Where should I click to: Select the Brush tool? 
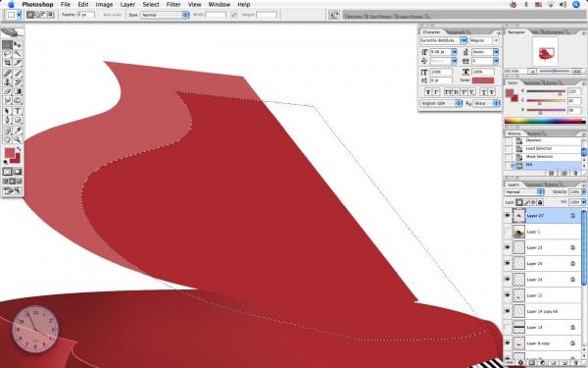(18, 74)
